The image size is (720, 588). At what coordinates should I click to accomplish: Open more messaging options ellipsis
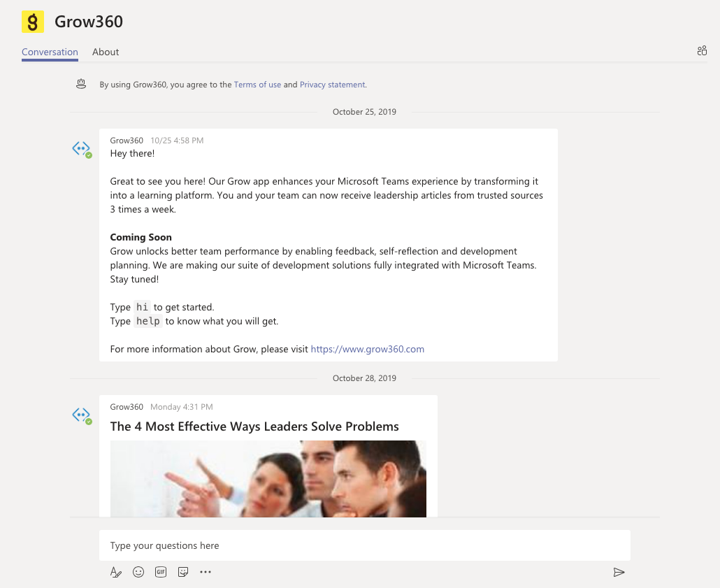[x=206, y=572]
